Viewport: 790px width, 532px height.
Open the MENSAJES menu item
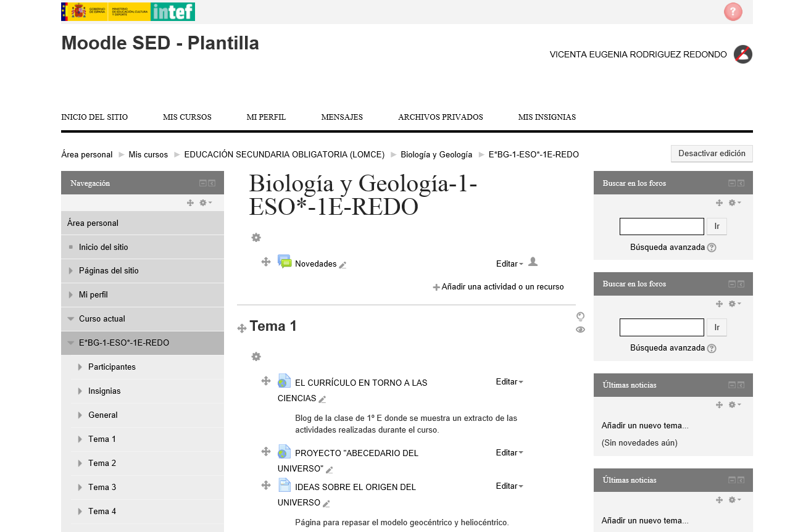point(342,117)
